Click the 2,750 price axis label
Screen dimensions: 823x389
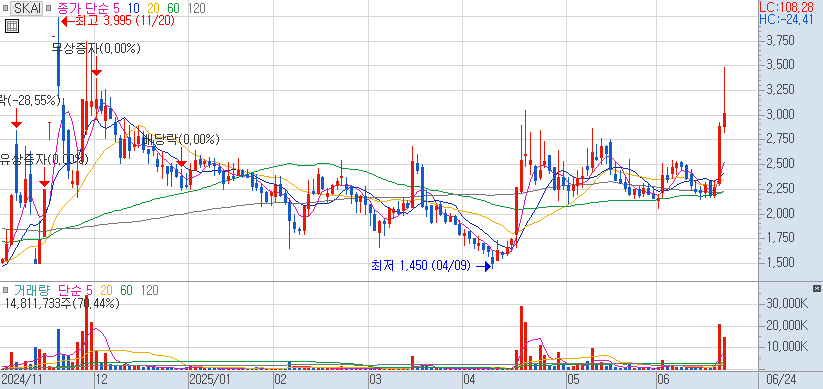pyautogui.click(x=780, y=139)
